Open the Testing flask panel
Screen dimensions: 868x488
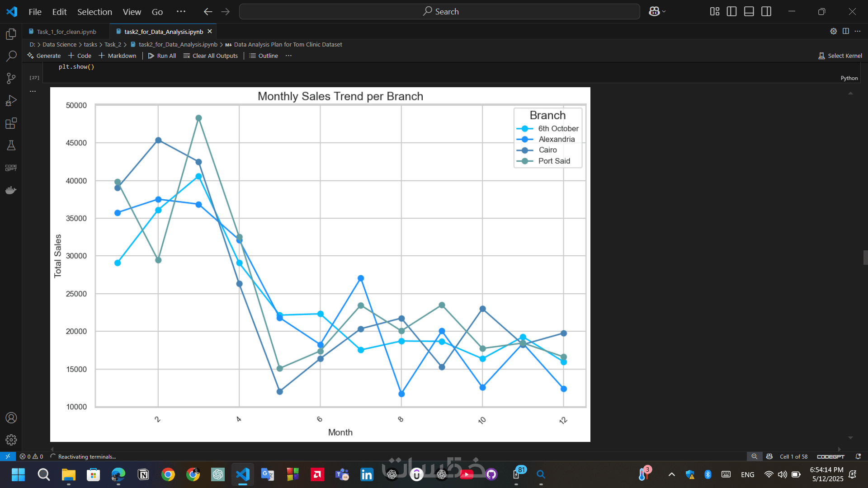[x=11, y=145]
